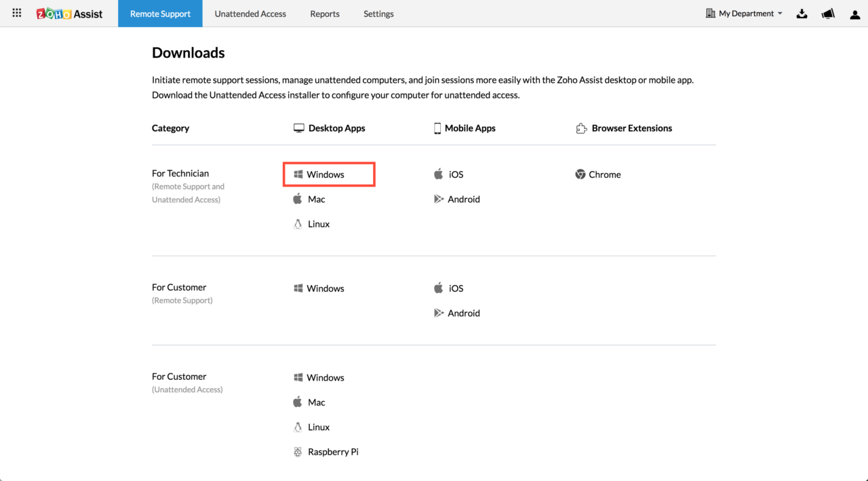Download highlighted Windows app for Technician
The image size is (868, 481).
[x=325, y=174]
